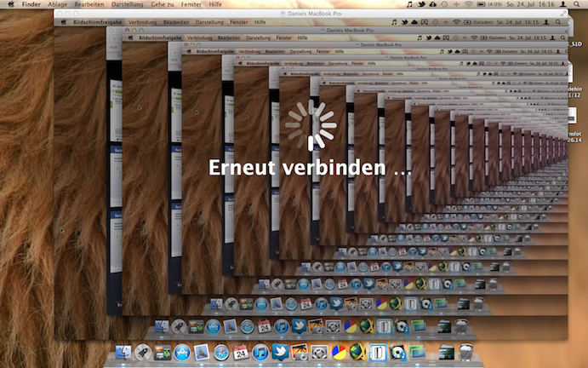Click the Trash in the first shared window's dock
The width and height of the screenshot is (588, 368).
[x=461, y=326]
